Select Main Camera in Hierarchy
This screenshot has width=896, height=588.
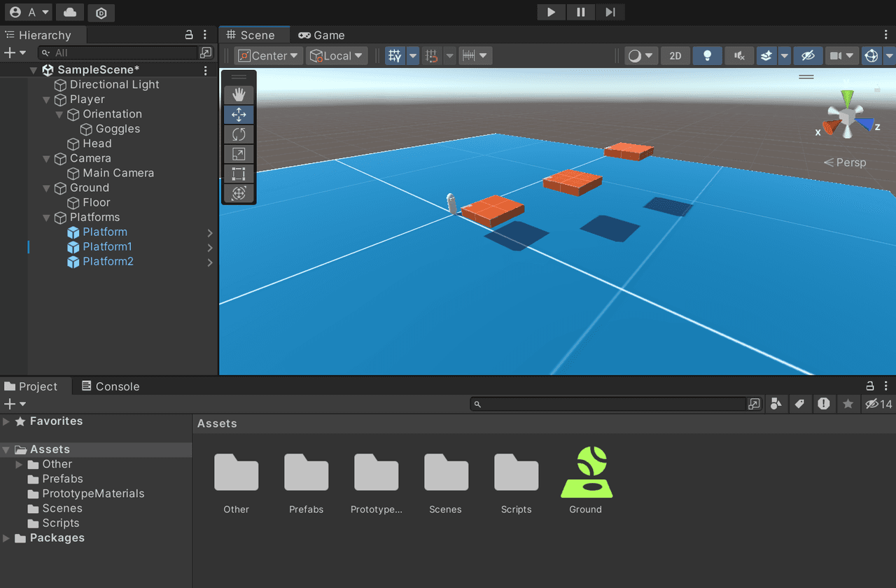[118, 173]
